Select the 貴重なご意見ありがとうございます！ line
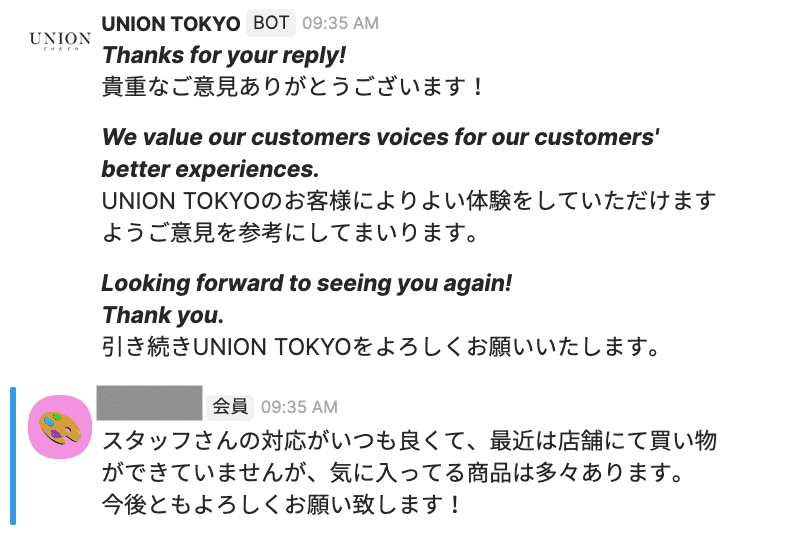The height and width of the screenshot is (538, 786). 293,86
